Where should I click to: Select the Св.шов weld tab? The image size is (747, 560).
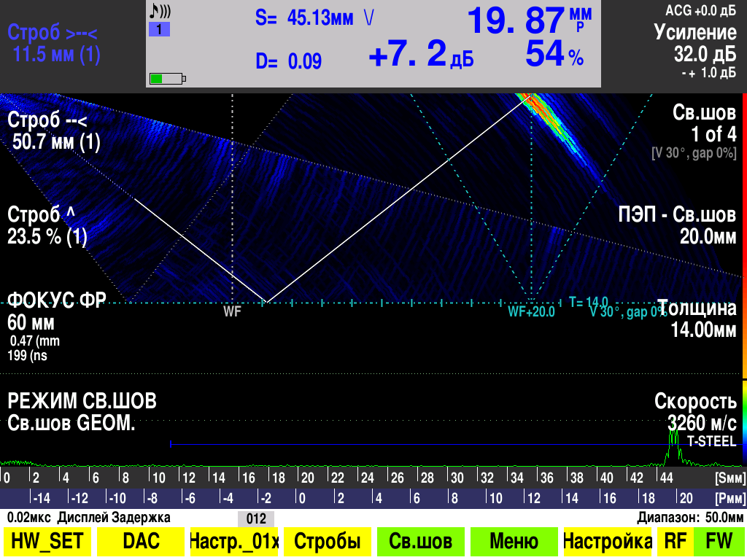420,542
